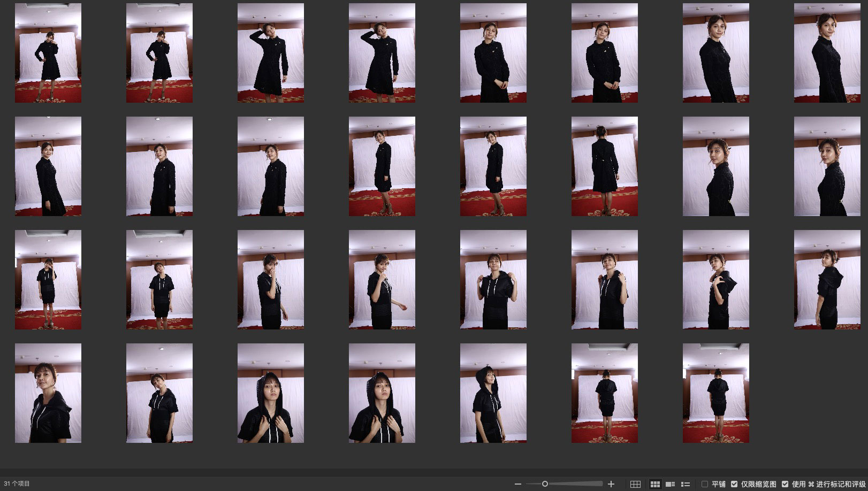868x491 pixels.
Task: Select hoodie photo looking back over shoulder
Action: coord(827,280)
